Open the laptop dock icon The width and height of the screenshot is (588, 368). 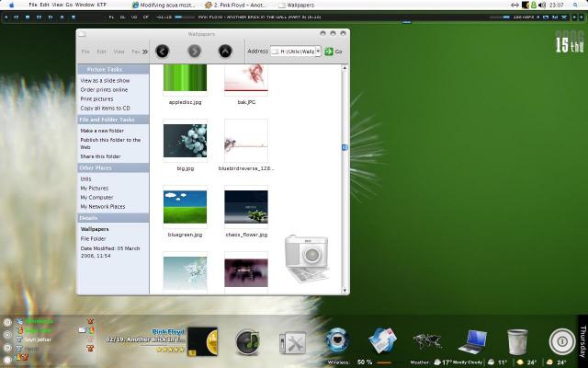(472, 341)
